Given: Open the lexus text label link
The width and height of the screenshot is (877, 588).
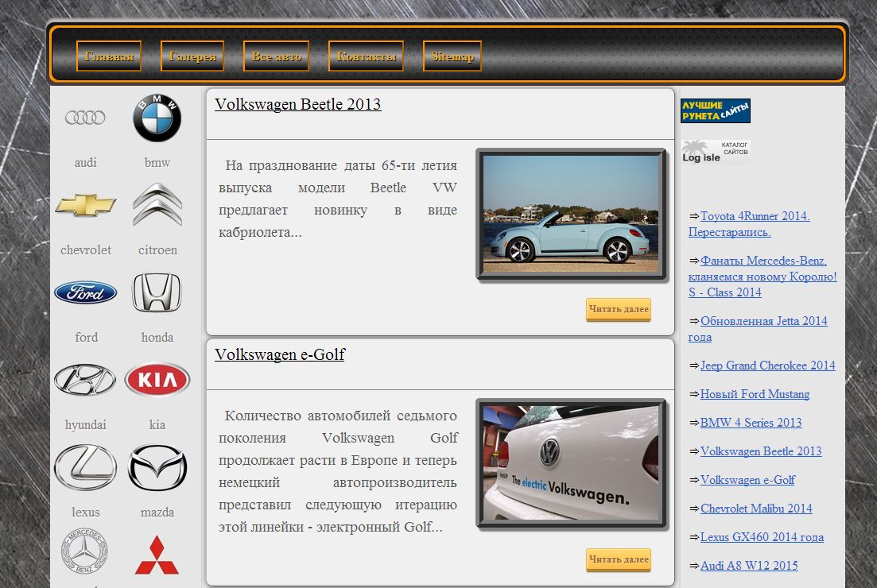Looking at the screenshot, I should [86, 512].
